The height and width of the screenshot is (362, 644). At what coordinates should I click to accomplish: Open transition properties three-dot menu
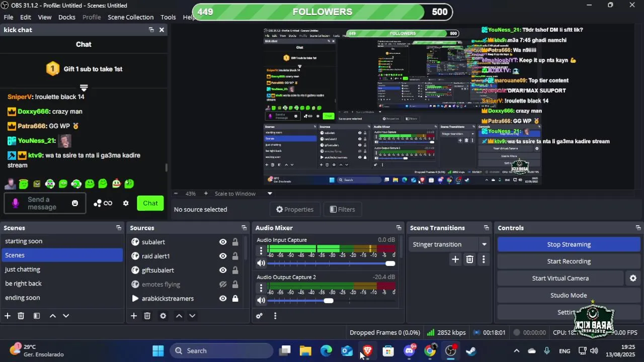click(484, 259)
